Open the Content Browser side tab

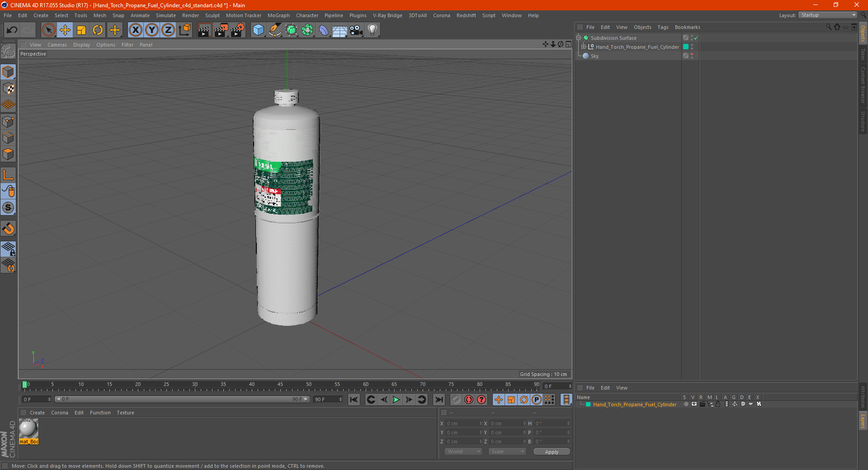pos(863,85)
